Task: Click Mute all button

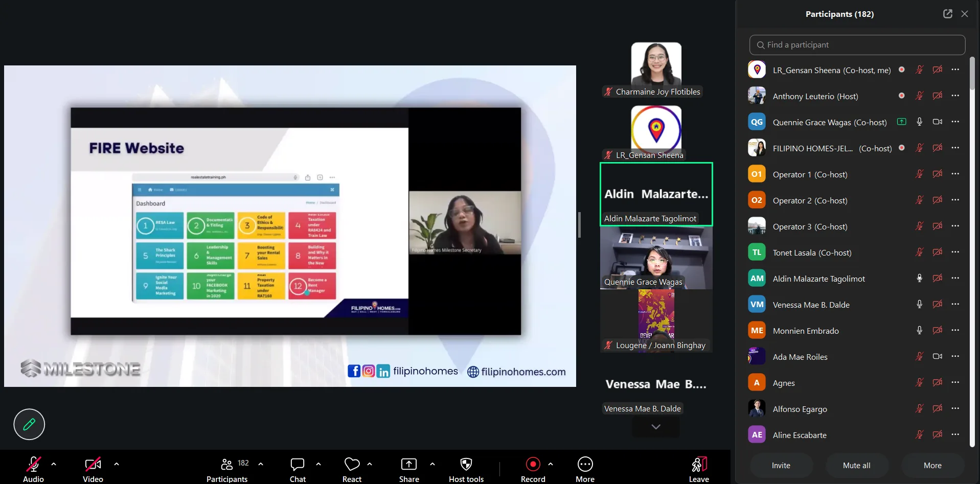Action: click(857, 466)
